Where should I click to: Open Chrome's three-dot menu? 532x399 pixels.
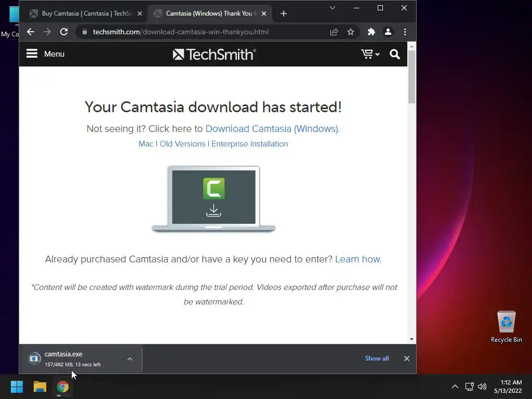pos(405,32)
